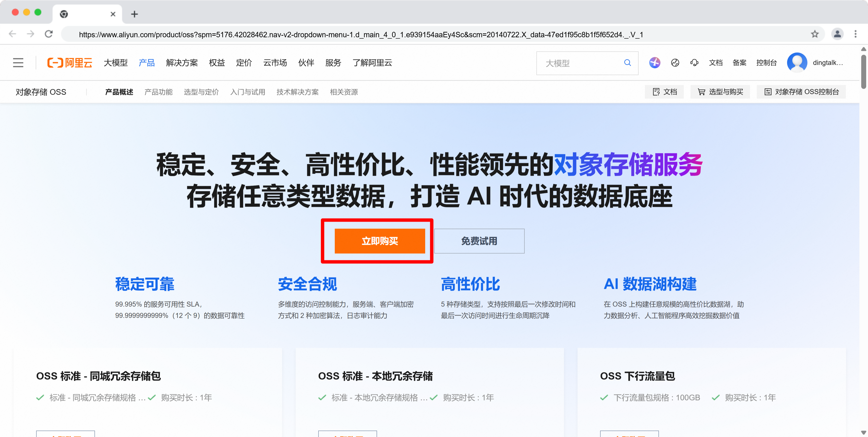Go forward in browser history
Image resolution: width=868 pixels, height=437 pixels.
click(x=31, y=34)
